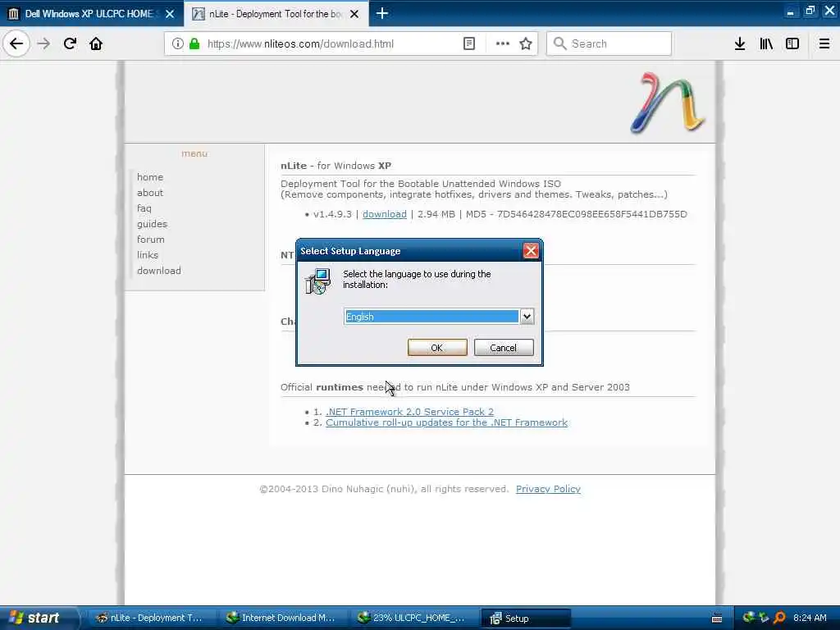
Task: Select the Setup taskbar item
Action: (526, 618)
